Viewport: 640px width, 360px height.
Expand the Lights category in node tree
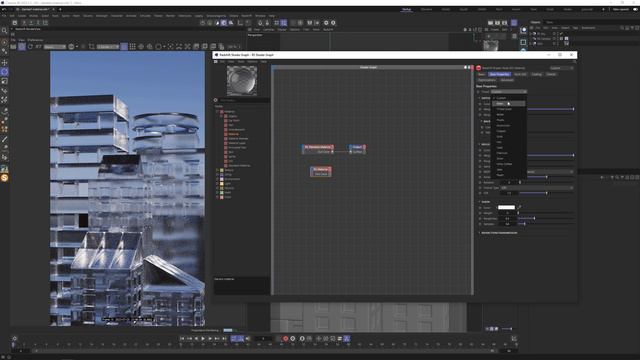218,183
